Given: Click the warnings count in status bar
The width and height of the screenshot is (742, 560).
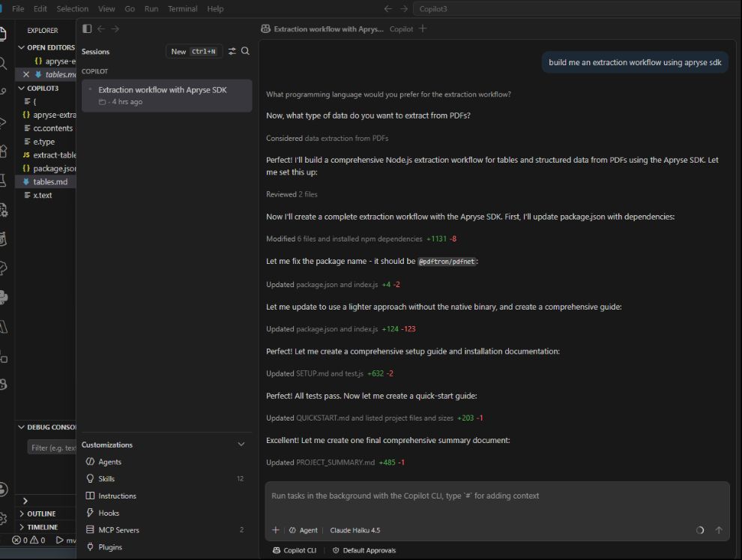Looking at the screenshot, I should tap(38, 540).
